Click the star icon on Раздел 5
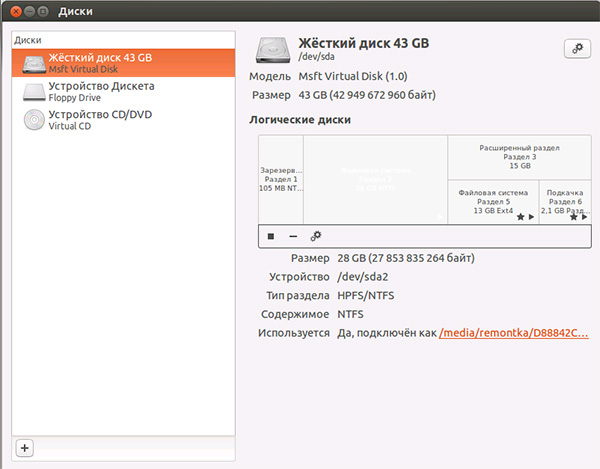The width and height of the screenshot is (600, 469). tap(520, 217)
